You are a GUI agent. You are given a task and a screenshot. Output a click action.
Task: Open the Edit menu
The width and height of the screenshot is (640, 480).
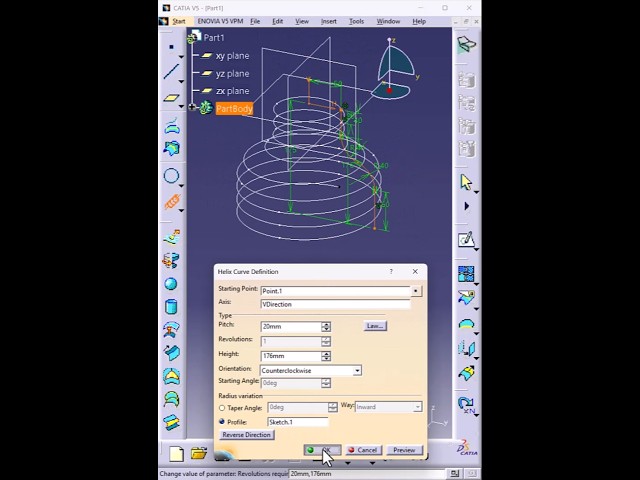[278, 21]
